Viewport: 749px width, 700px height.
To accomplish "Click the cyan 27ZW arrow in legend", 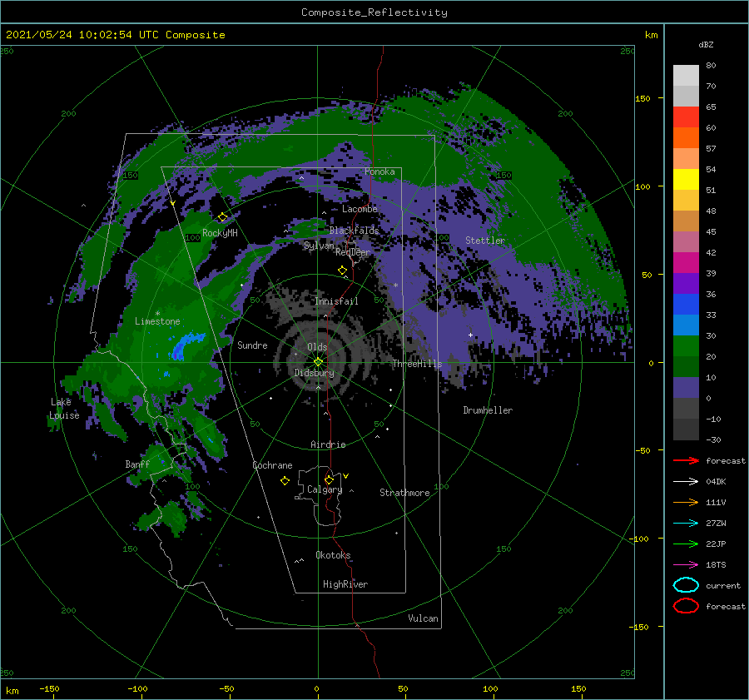I will tap(686, 523).
